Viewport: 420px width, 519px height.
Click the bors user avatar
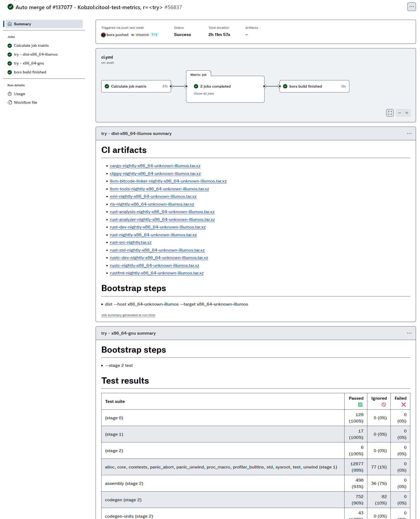[x=103, y=35]
